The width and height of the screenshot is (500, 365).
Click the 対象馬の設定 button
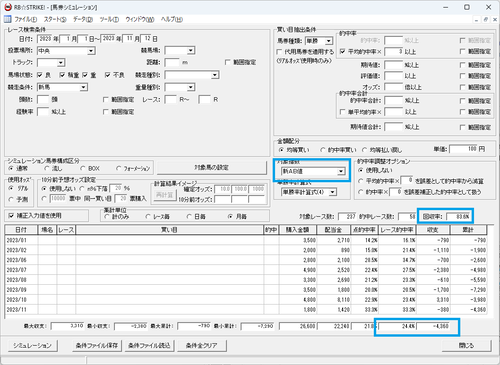(212, 168)
